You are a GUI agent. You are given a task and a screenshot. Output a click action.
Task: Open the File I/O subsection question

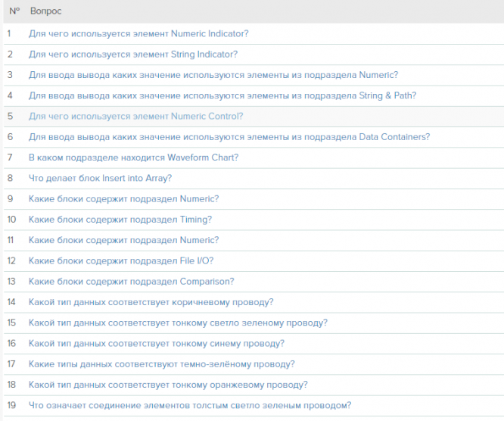[121, 260]
